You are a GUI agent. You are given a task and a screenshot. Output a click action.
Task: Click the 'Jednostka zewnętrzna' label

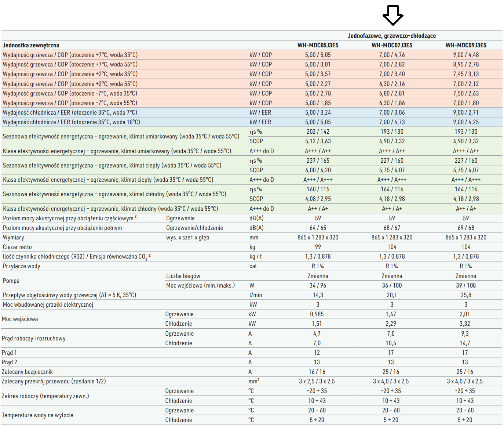pos(31,45)
